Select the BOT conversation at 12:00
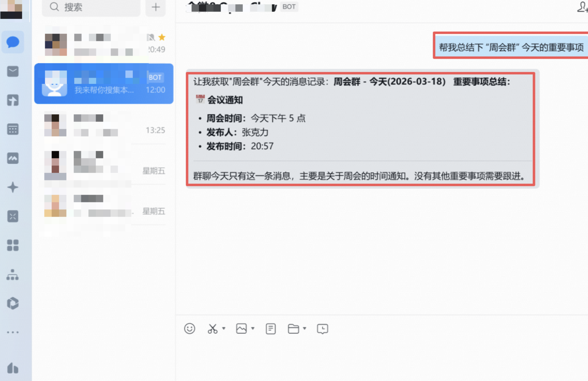 [104, 84]
